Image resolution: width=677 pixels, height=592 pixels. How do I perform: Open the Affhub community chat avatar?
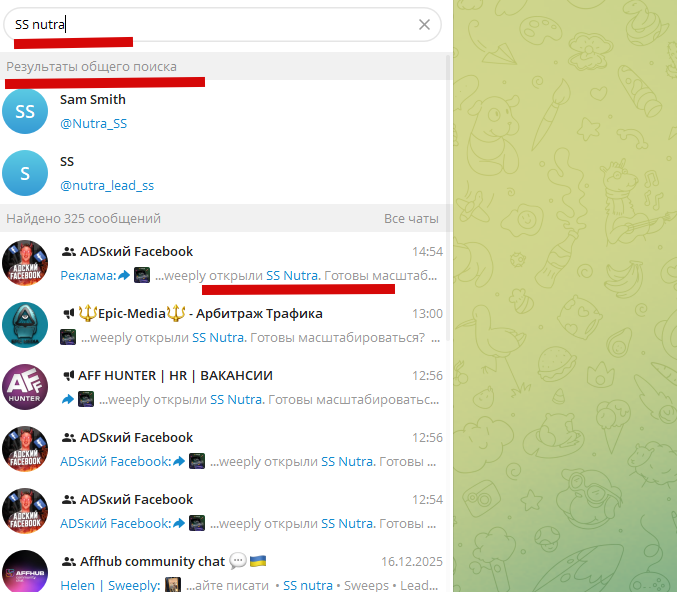(x=25, y=571)
